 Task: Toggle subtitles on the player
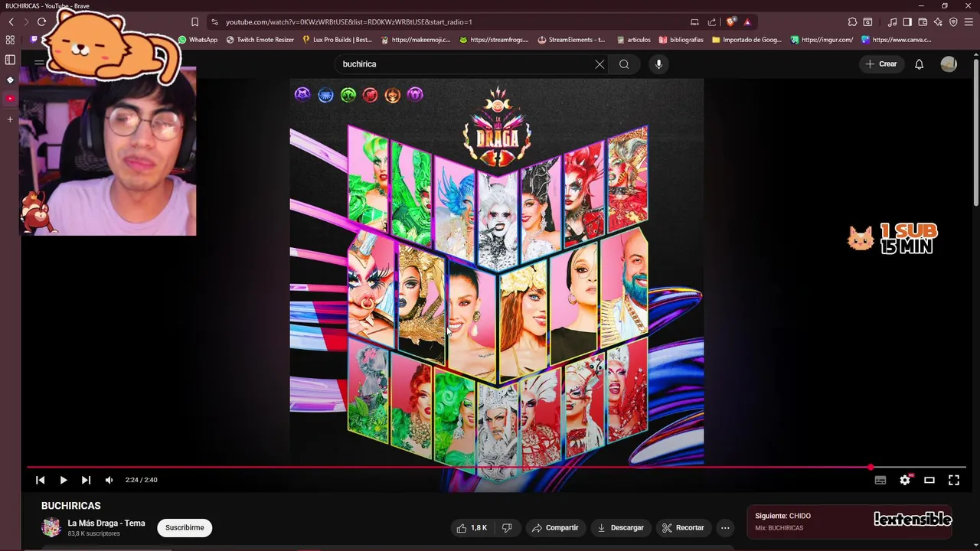click(880, 480)
